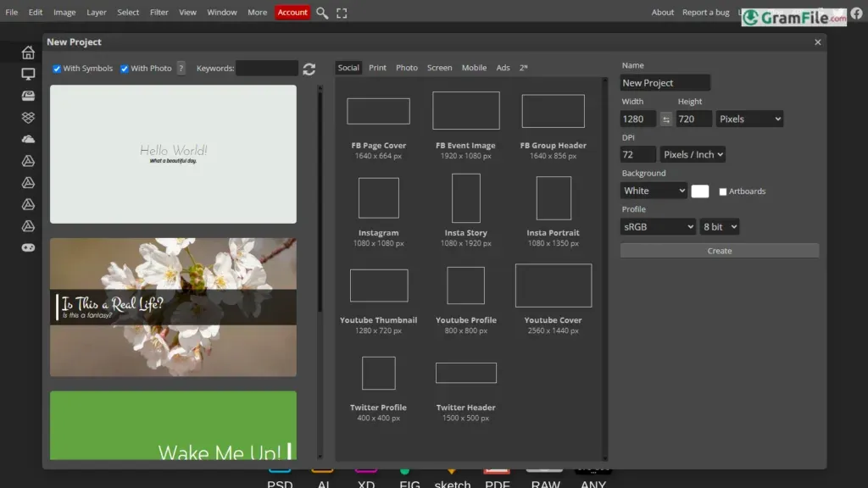This screenshot has height=488, width=868.
Task: Switch to the Mobile tab
Action: tap(474, 68)
